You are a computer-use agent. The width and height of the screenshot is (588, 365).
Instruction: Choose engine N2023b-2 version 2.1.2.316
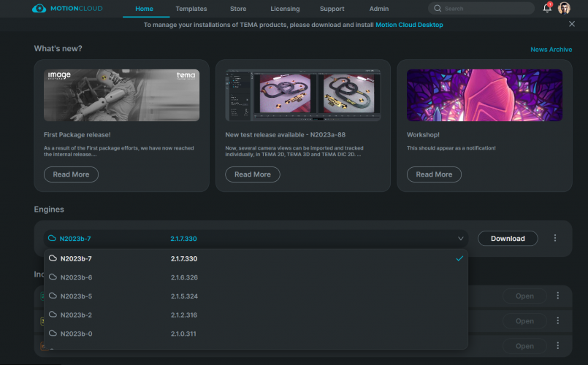pos(256,315)
